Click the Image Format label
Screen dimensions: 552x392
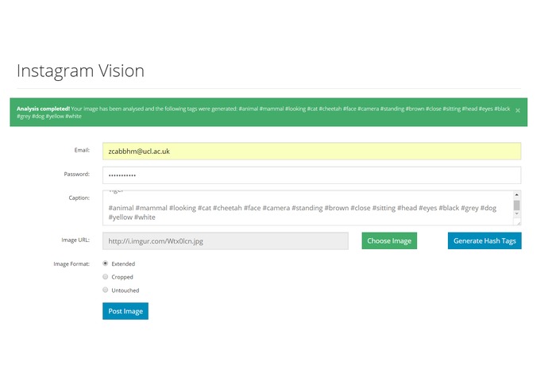(71, 264)
